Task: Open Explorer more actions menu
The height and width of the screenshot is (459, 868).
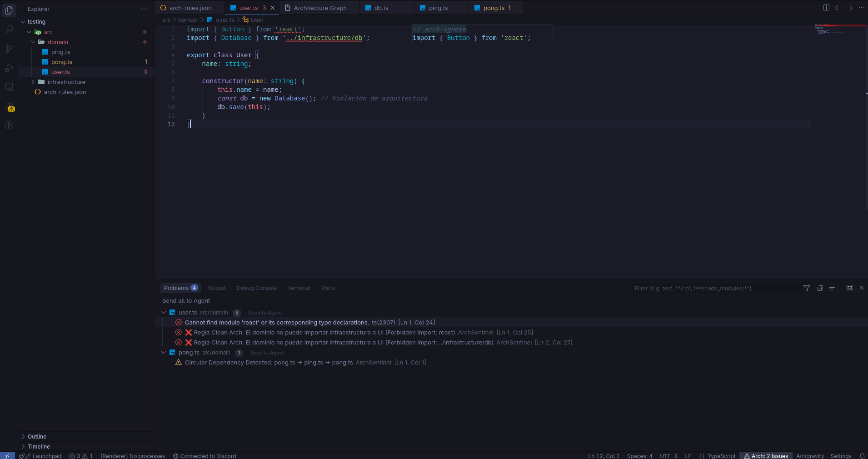Action: click(x=144, y=9)
